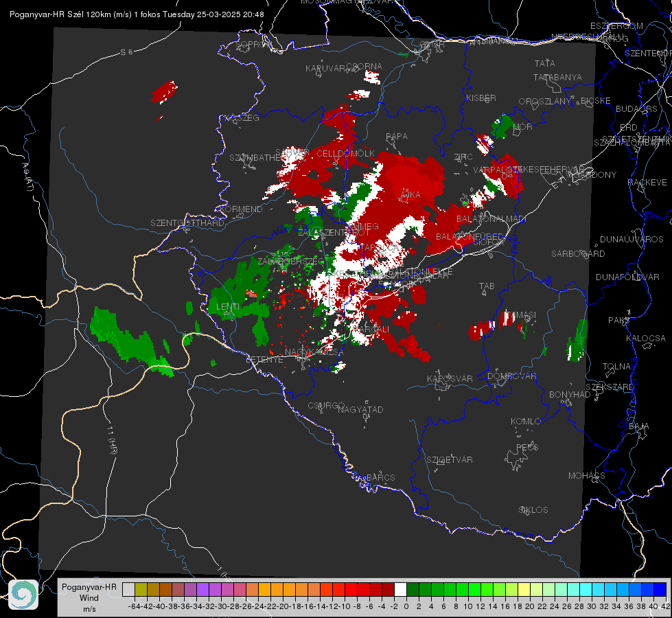Select the MOHÁCS label
The image size is (672, 618).
coord(587,476)
